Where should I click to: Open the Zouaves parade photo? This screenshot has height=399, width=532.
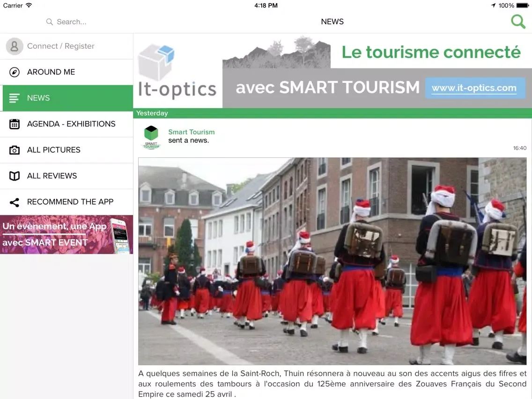(332, 261)
